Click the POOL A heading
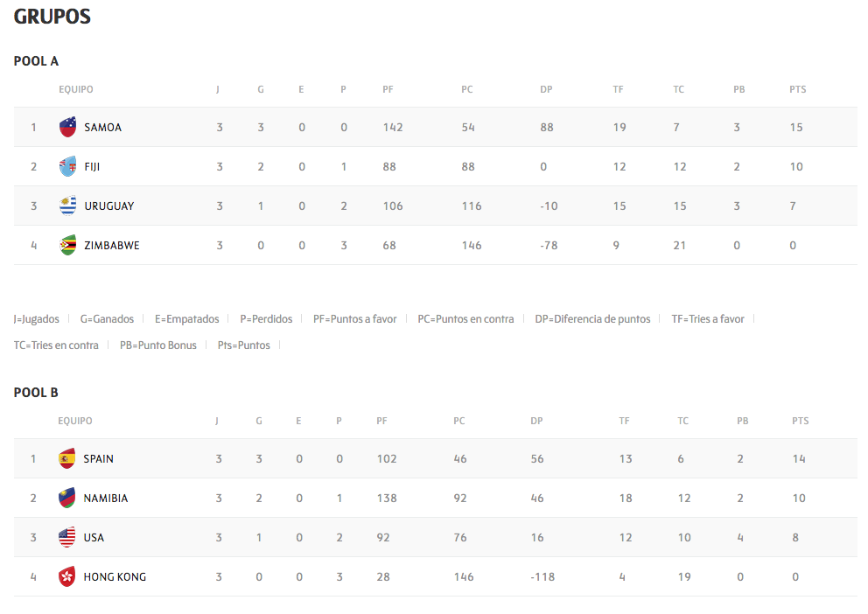The width and height of the screenshot is (868, 614). (x=37, y=61)
